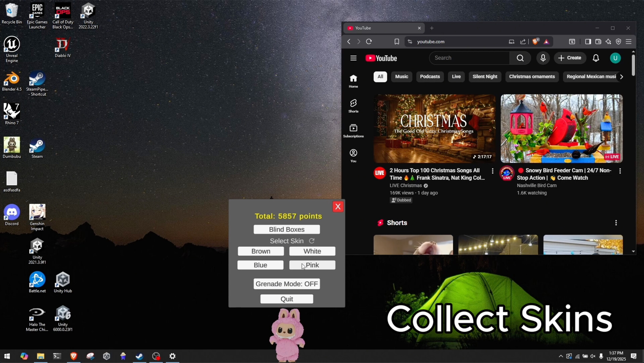644x363 pixels.
Task: Open the Shorts section three-dot menu
Action: [x=616, y=223]
